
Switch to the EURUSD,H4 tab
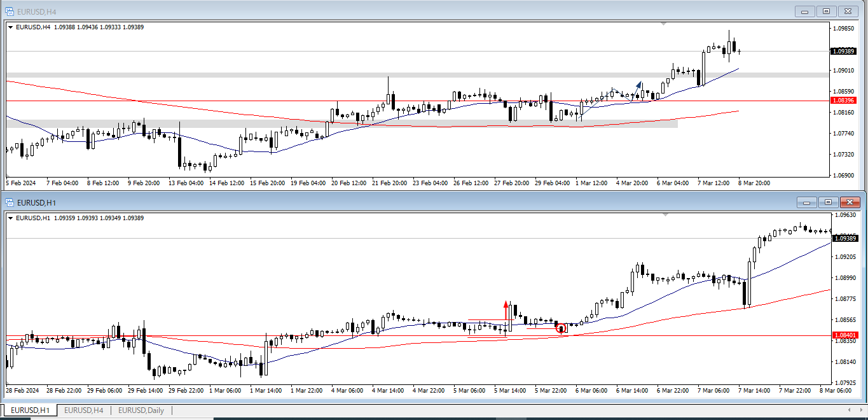84,410
